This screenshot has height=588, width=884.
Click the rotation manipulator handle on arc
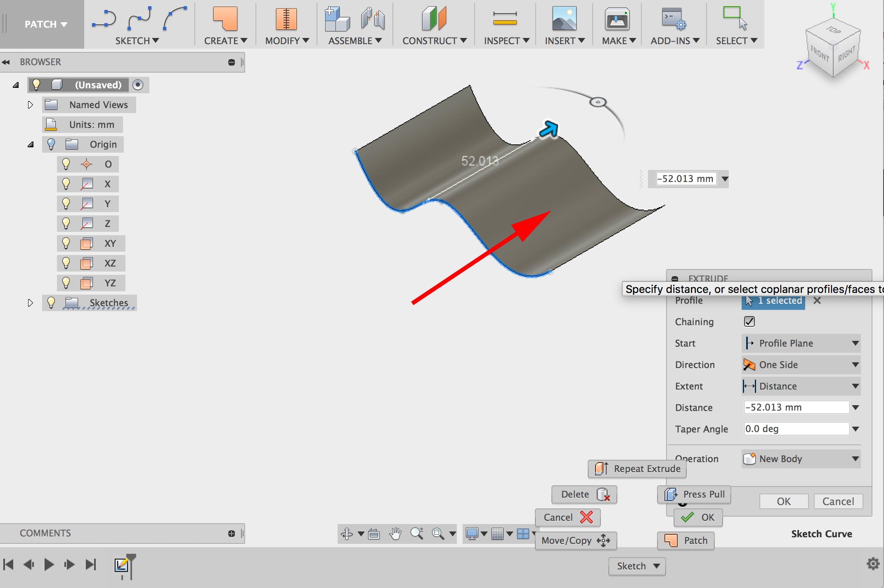point(598,102)
